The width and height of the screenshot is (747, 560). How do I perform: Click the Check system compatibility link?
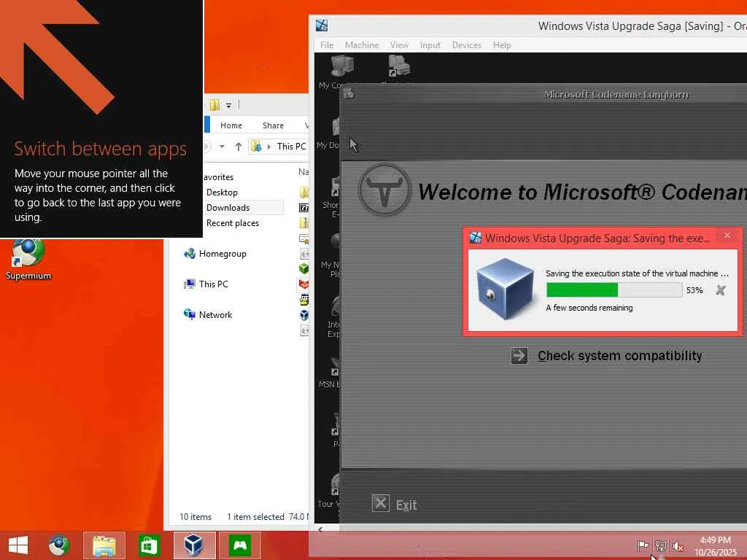tap(620, 356)
